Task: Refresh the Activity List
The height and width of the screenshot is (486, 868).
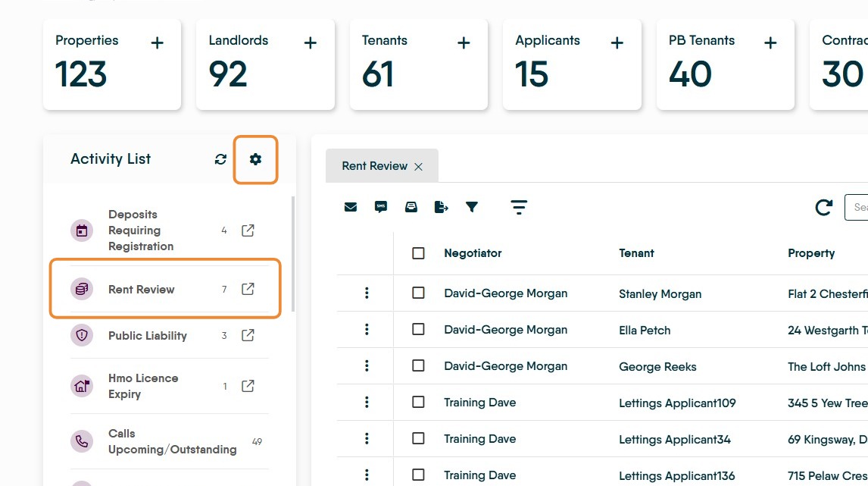Action: [220, 159]
